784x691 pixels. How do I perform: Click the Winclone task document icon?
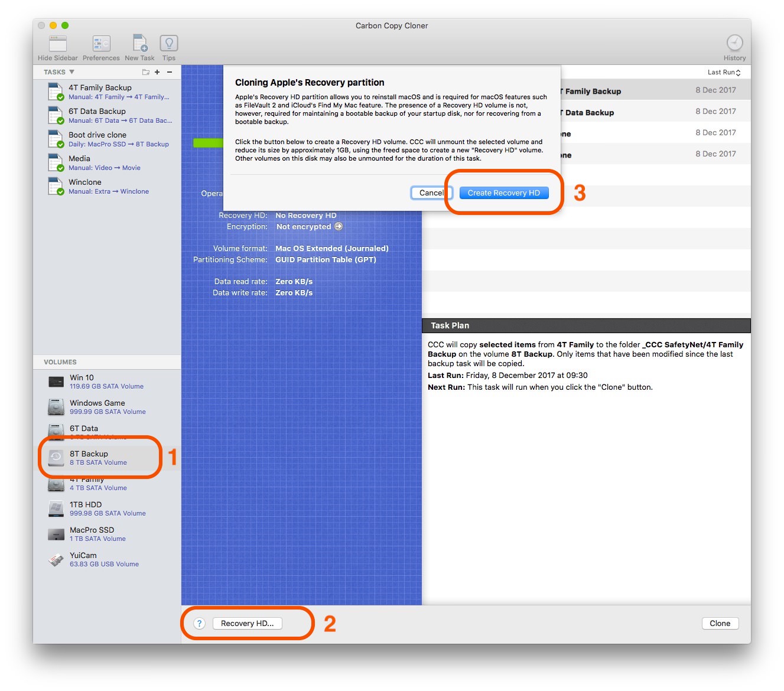click(56, 186)
